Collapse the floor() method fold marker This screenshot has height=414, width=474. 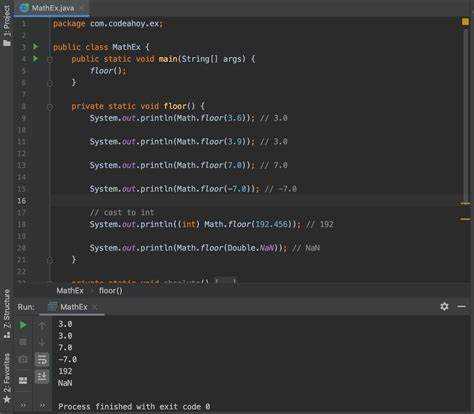pos(50,107)
